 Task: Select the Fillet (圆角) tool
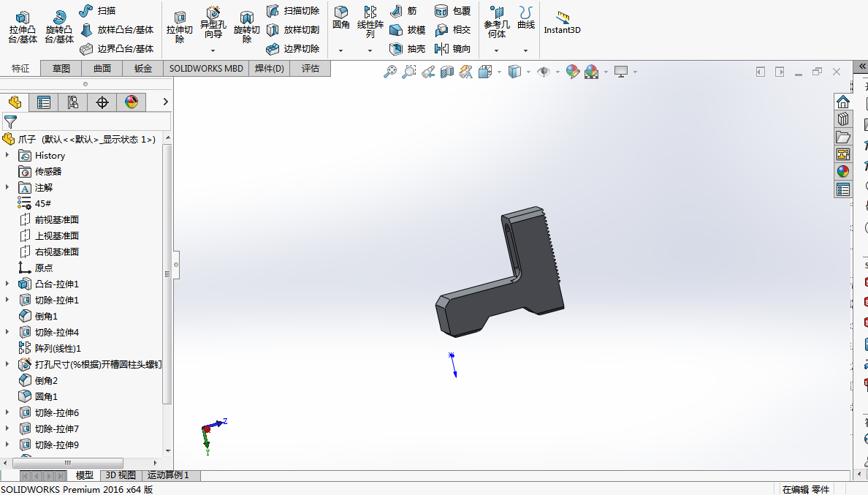(x=341, y=18)
